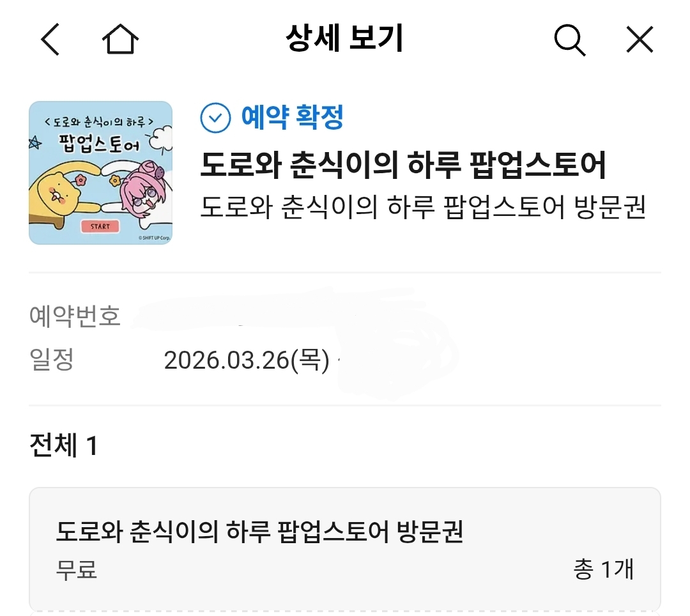690x616 pixels.
Task: Close the detail view with X icon
Action: click(x=640, y=40)
